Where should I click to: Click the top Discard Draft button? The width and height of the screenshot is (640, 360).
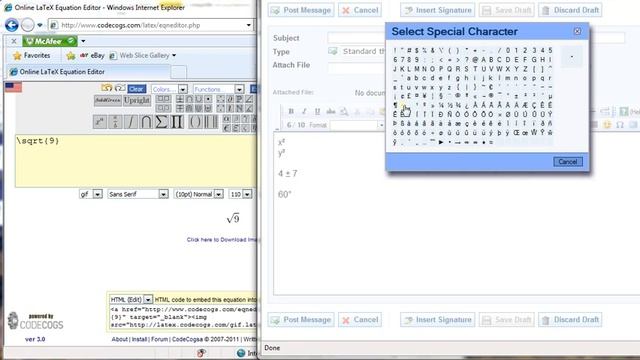[570, 10]
